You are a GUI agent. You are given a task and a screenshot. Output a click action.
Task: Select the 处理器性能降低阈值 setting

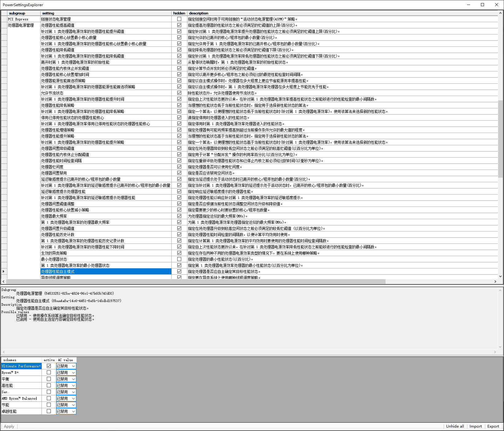point(106,50)
